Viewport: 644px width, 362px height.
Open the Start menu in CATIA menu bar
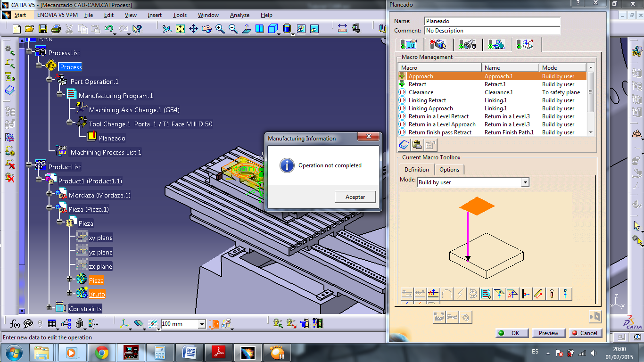pos(20,15)
